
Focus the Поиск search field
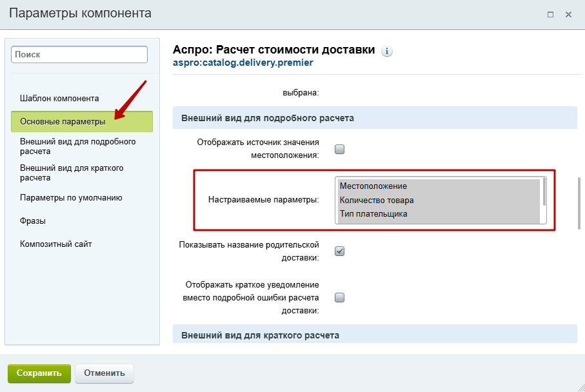click(x=79, y=54)
